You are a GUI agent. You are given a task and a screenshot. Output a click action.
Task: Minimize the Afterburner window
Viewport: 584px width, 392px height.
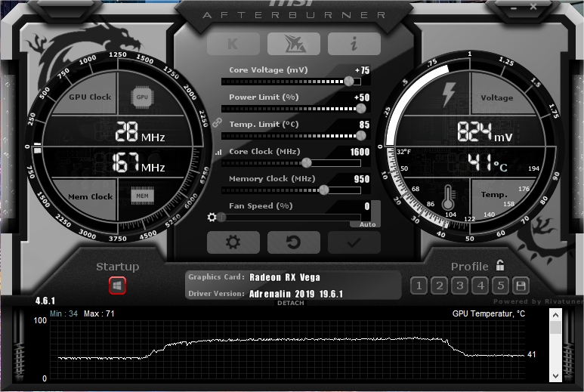click(514, 8)
